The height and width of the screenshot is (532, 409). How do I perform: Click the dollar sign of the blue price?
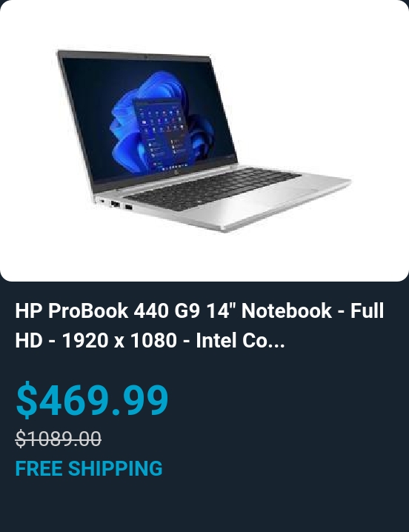tap(27, 399)
